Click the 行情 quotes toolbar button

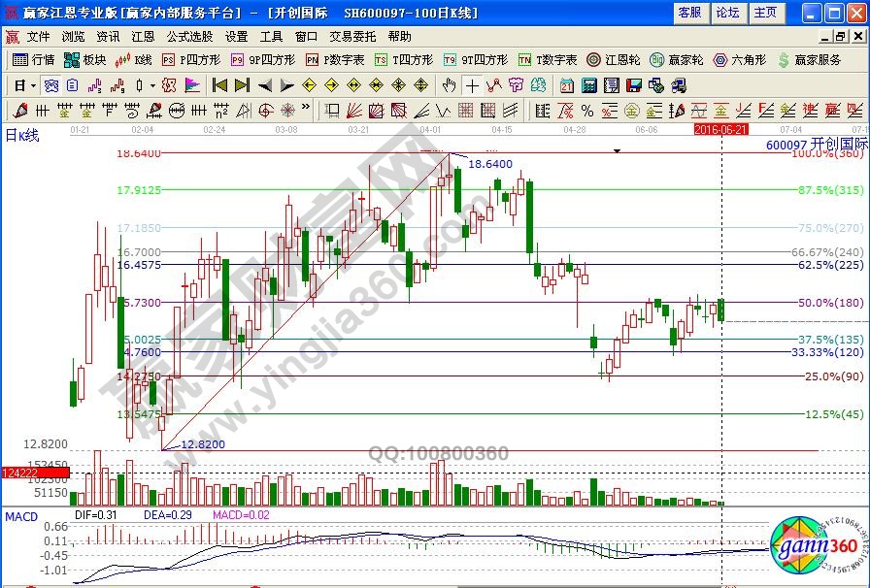[34, 60]
